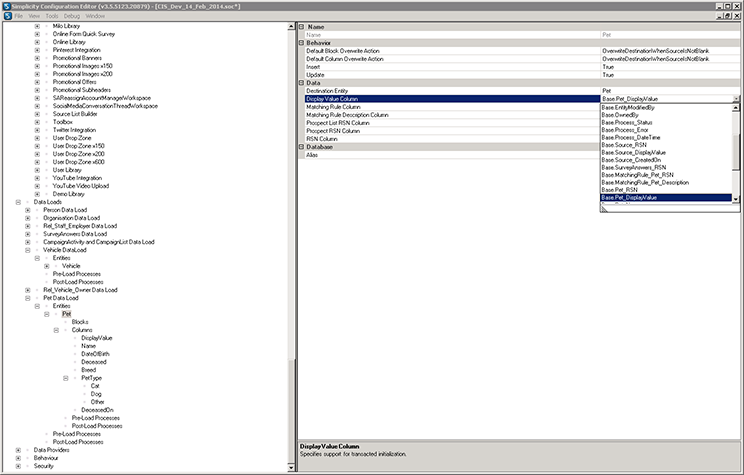Select the Alias property row

452,155
